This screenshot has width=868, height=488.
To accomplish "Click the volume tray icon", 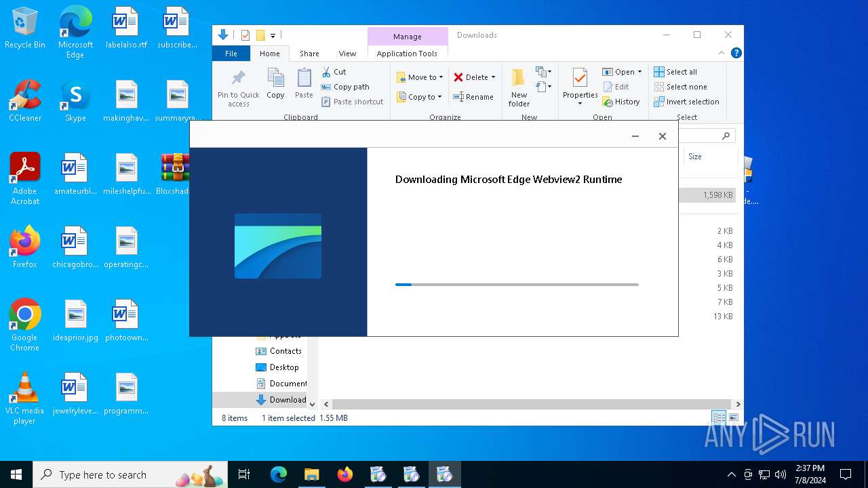I will 780,474.
